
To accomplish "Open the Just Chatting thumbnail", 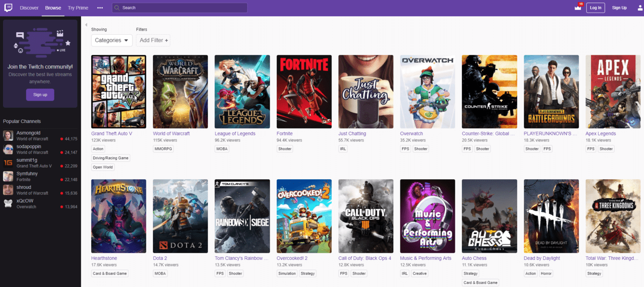I will pos(366,92).
